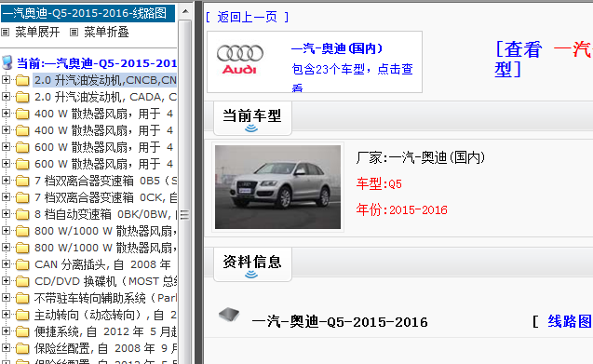Click the 车型:Q5 text

pos(379,184)
